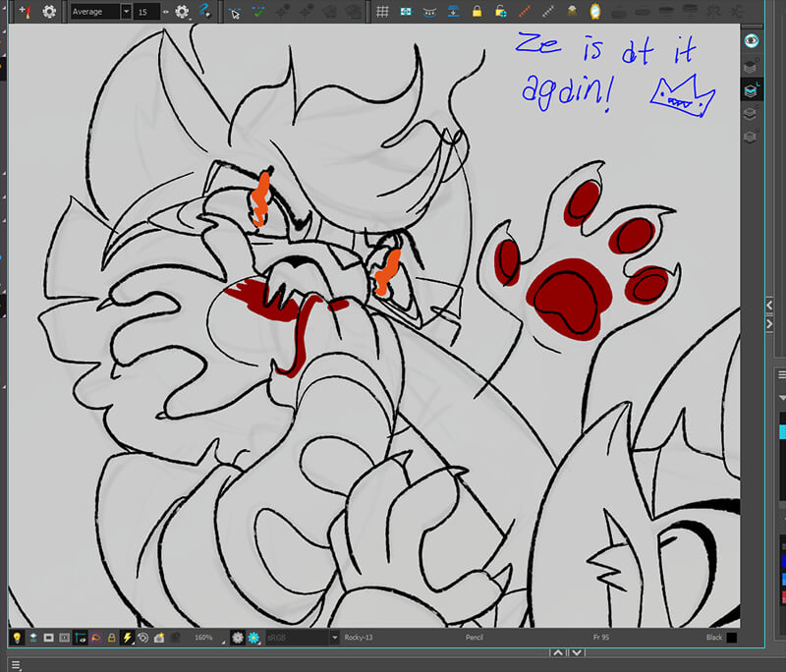Click the black colour swatch beside Black label
This screenshot has width=786, height=672.
[732, 638]
